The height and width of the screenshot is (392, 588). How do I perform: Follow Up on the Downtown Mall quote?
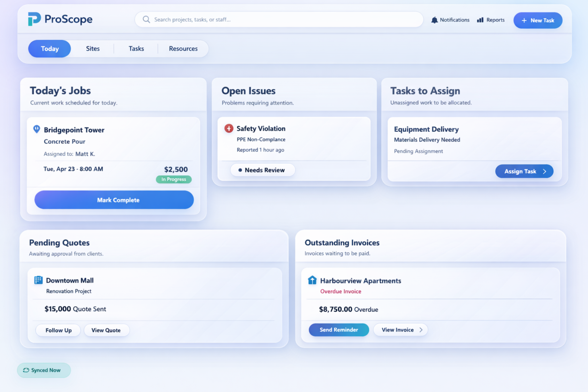tap(58, 330)
